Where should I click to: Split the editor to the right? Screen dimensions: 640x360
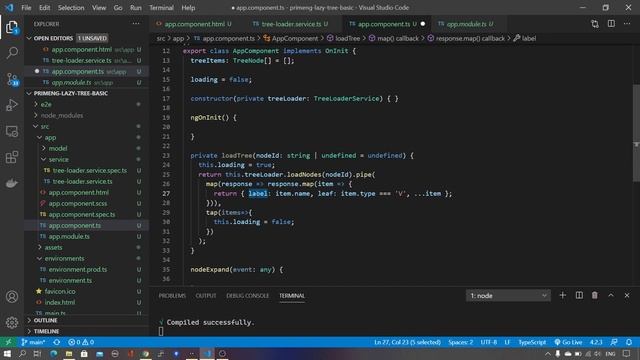coord(611,24)
